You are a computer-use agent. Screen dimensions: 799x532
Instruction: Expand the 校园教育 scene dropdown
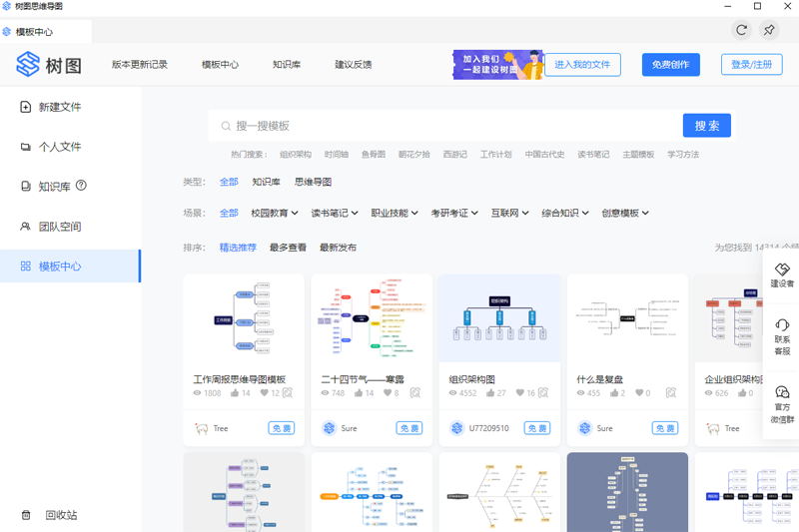click(275, 213)
